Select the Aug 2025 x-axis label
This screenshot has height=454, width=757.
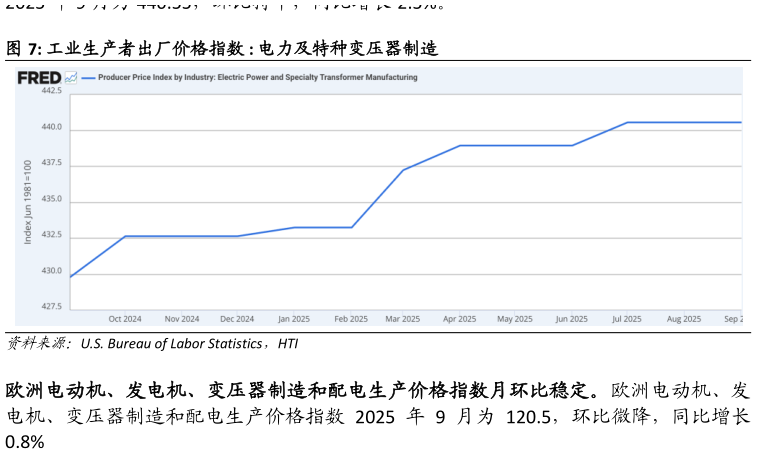pos(684,319)
